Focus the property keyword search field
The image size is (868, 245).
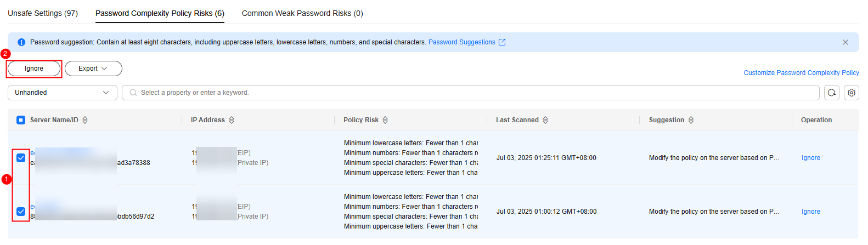point(471,93)
